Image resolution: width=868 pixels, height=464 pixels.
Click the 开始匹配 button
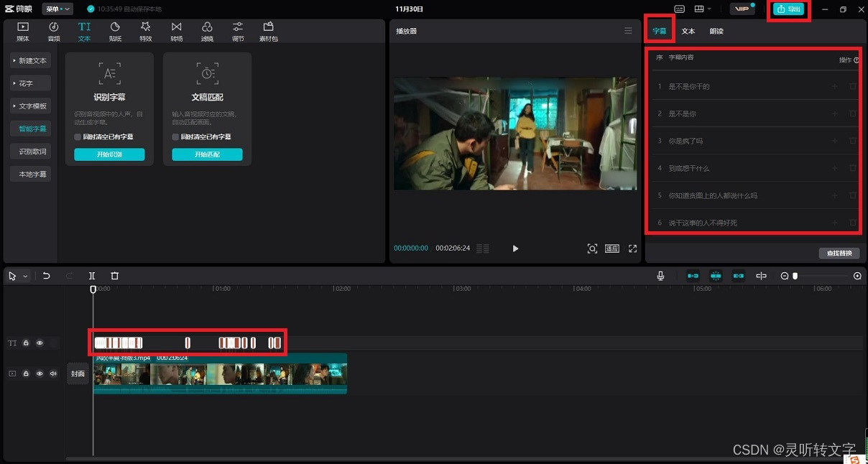click(207, 154)
